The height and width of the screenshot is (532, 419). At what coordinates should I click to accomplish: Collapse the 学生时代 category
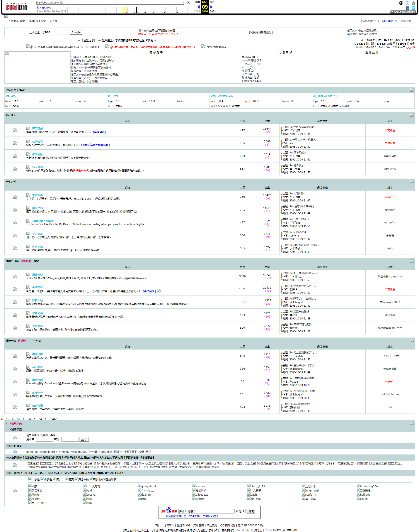click(412, 182)
